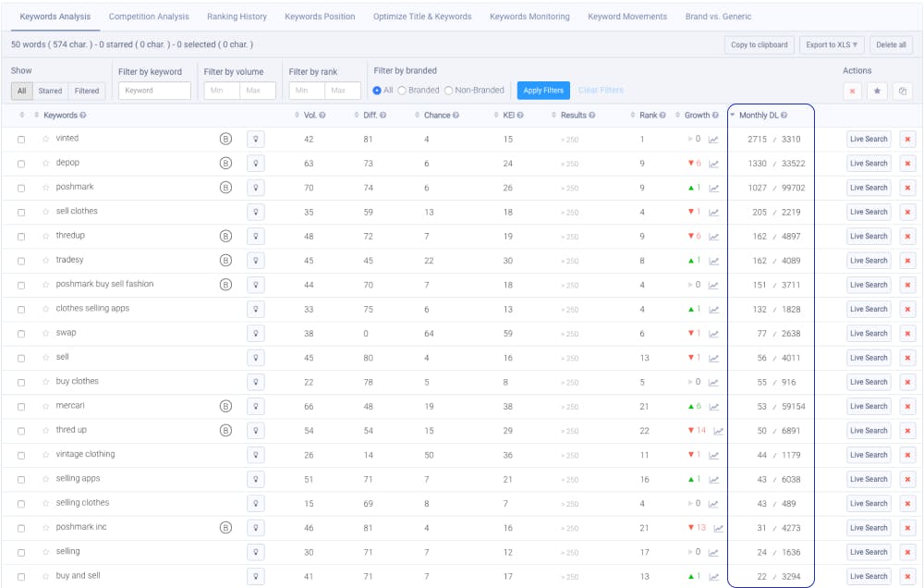Click help icon next to Keywords header
The height and width of the screenshot is (588, 924).
click(x=83, y=116)
